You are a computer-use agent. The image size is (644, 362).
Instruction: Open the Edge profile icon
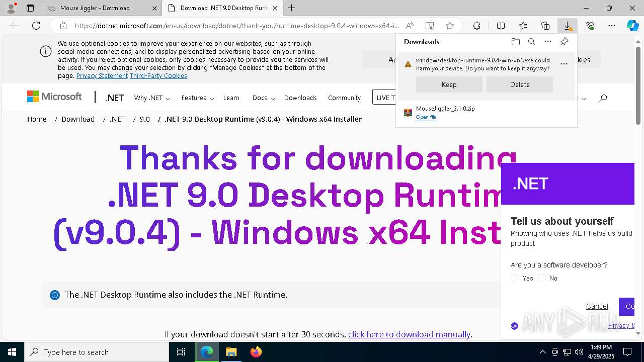point(11,8)
